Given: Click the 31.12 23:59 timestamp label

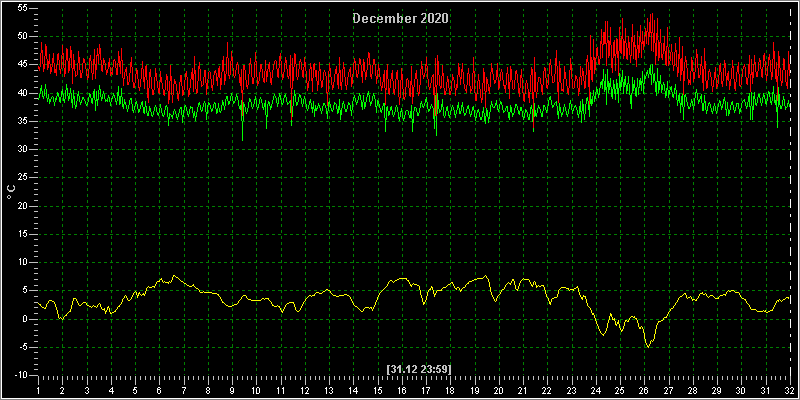Looking at the screenshot, I should coord(419,369).
